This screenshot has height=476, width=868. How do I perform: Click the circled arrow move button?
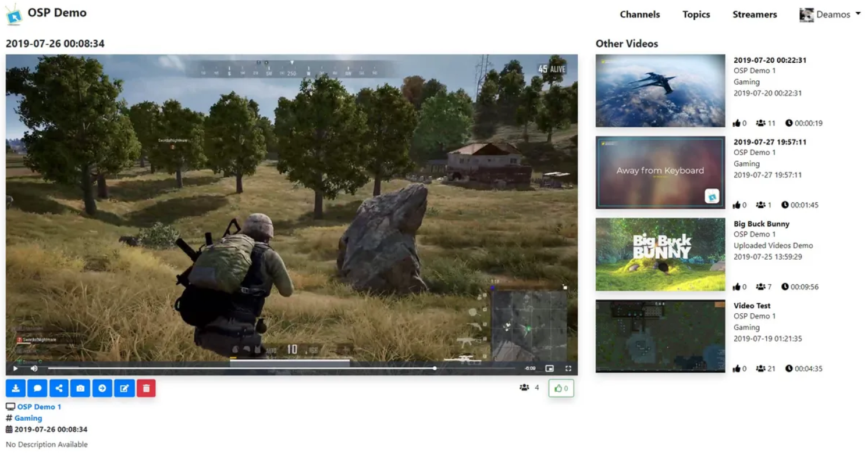102,388
